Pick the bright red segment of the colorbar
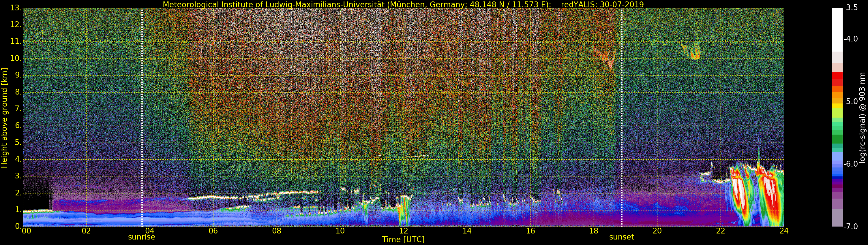Viewport: 868px width, 245px height. pyautogui.click(x=837, y=76)
